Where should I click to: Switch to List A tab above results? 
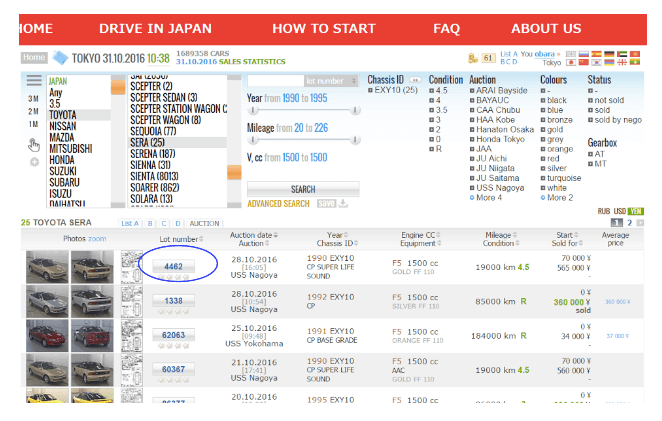(130, 223)
